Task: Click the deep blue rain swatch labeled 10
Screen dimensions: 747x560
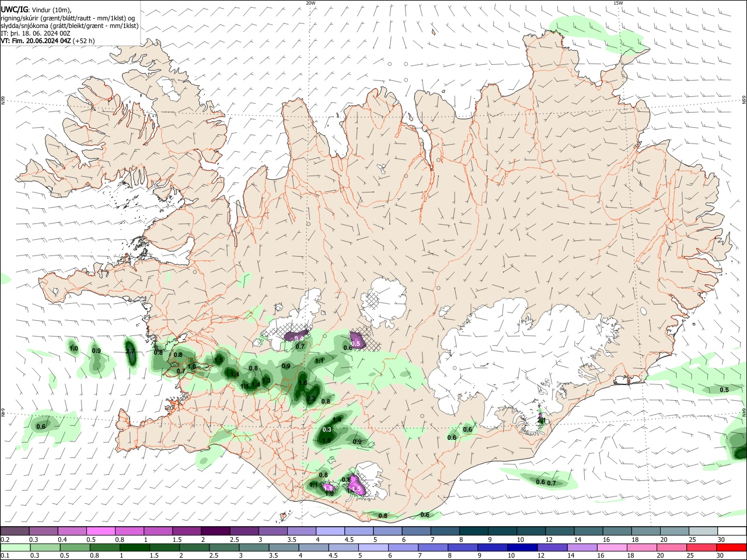Action: [x=523, y=547]
